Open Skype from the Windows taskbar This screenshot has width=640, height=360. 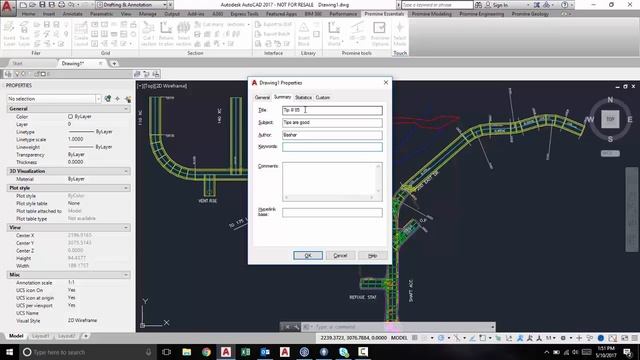point(344,352)
